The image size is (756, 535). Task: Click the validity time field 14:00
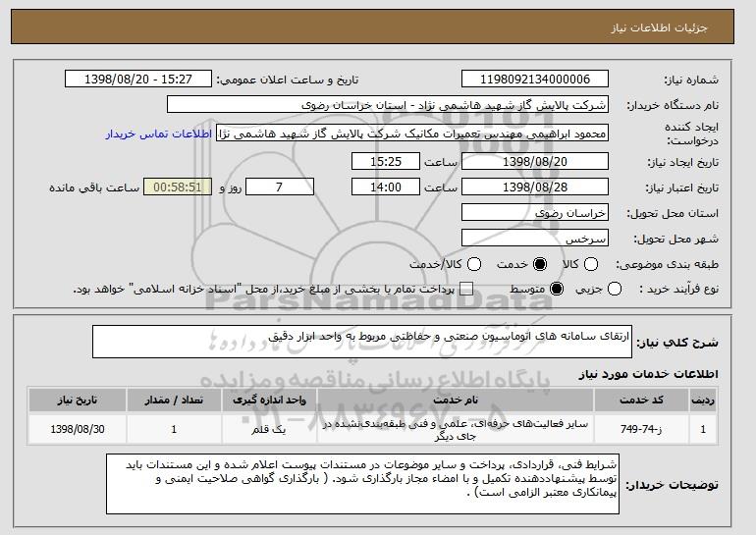point(386,187)
